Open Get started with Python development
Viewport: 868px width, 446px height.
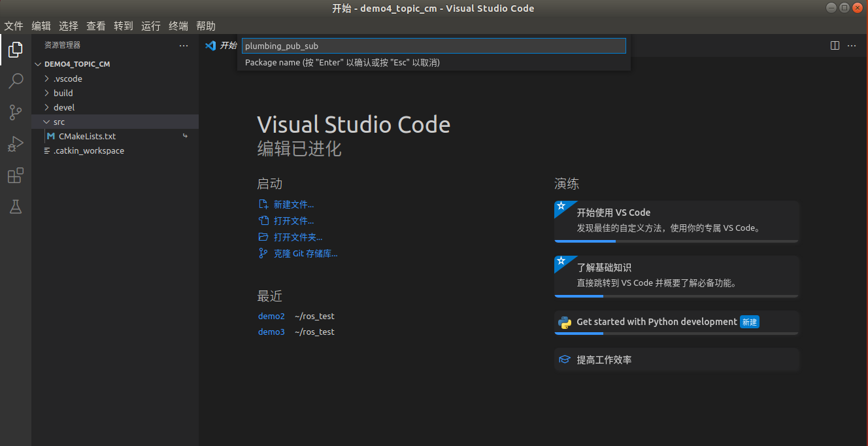pos(676,322)
